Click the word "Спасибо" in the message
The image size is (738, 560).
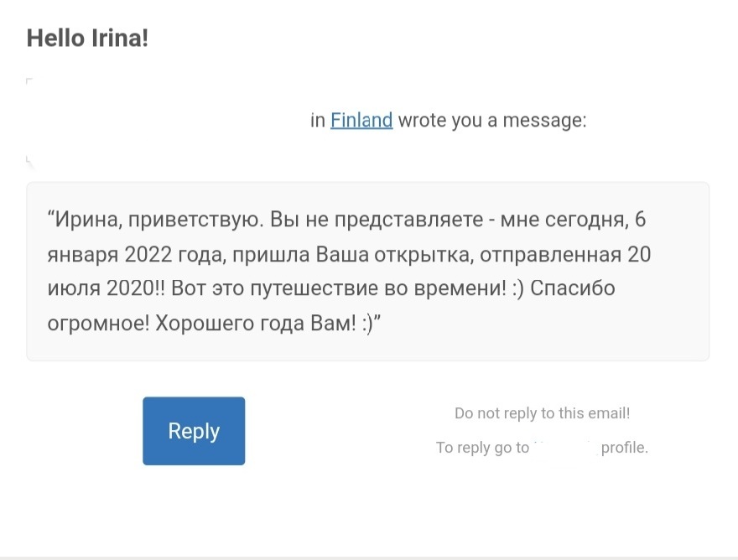(573, 288)
